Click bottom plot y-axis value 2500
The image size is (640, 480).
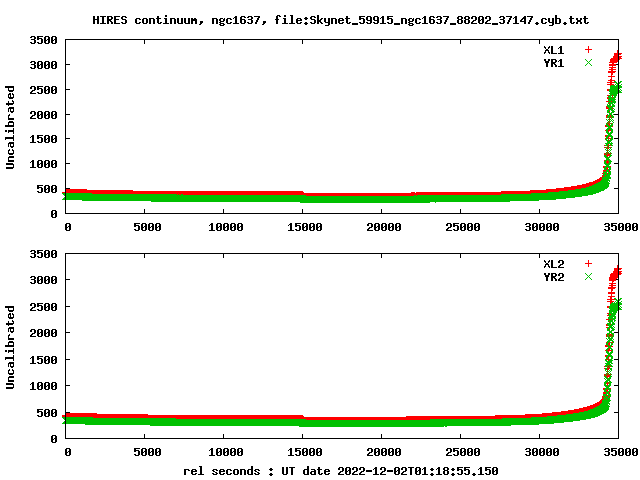click(x=43, y=307)
